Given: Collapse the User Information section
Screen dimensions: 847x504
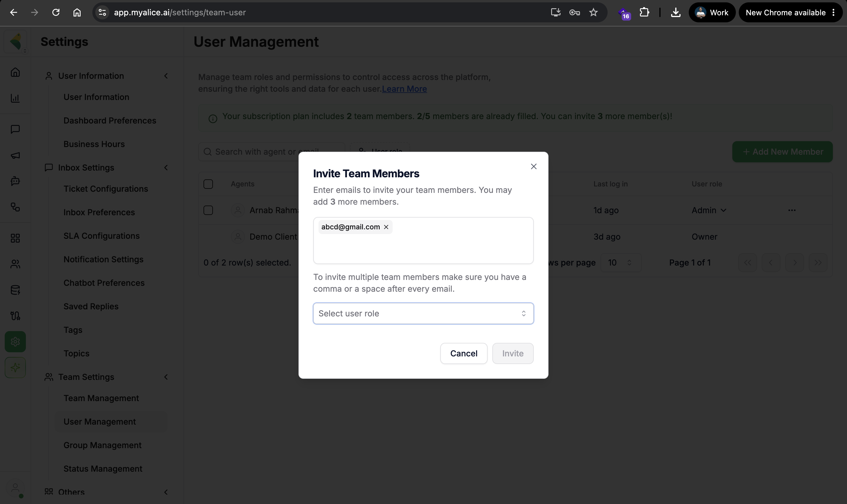Looking at the screenshot, I should click(x=166, y=76).
